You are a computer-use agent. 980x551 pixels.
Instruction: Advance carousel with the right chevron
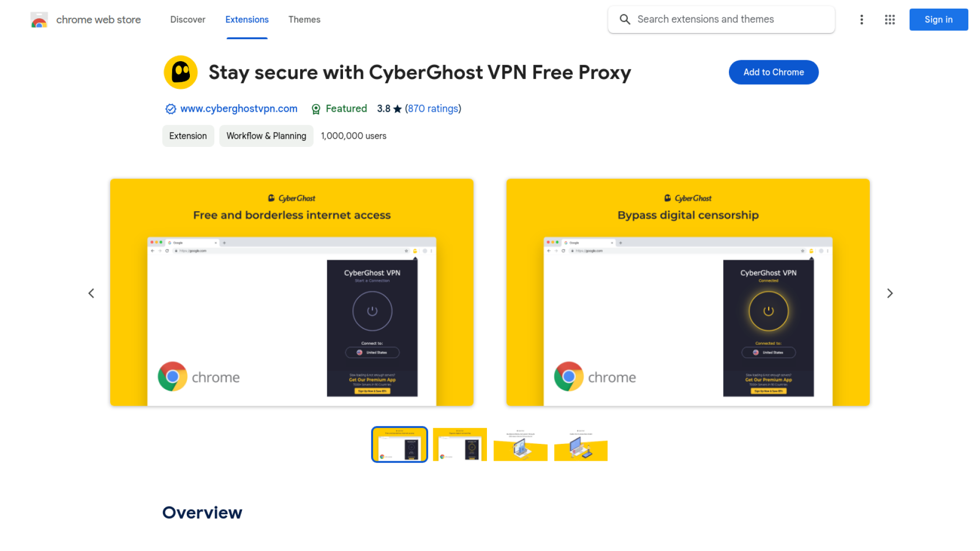[890, 293]
